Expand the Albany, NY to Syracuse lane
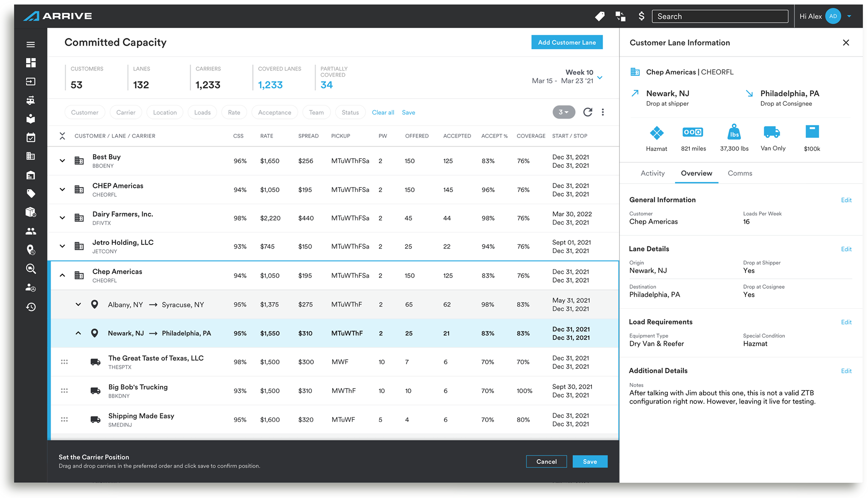This screenshot has height=498, width=868. (x=78, y=304)
